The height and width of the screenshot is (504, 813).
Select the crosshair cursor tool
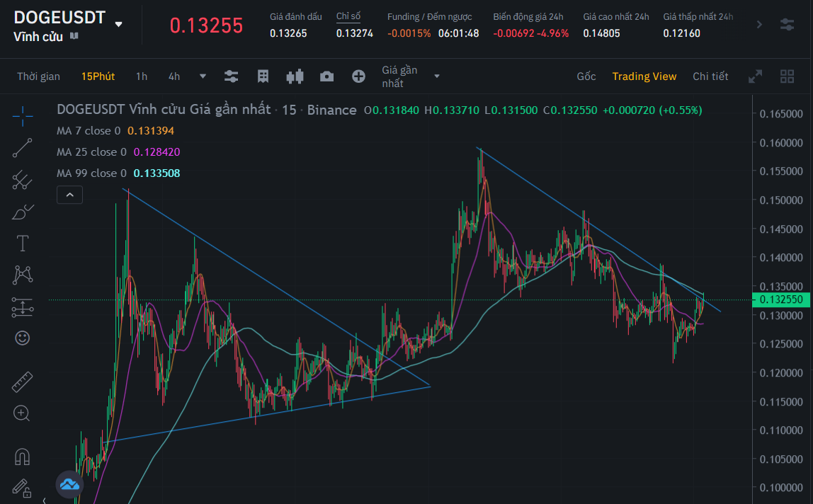(x=22, y=116)
